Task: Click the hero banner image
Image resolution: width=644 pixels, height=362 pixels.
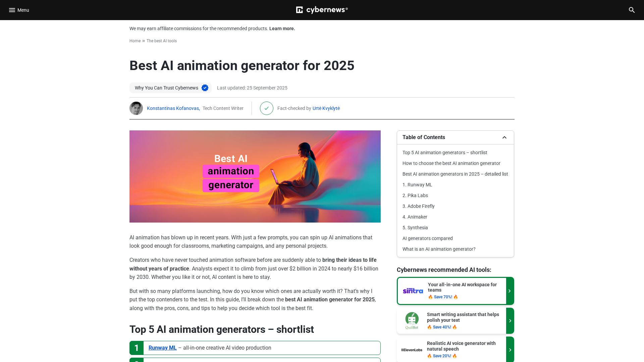Action: (x=255, y=176)
